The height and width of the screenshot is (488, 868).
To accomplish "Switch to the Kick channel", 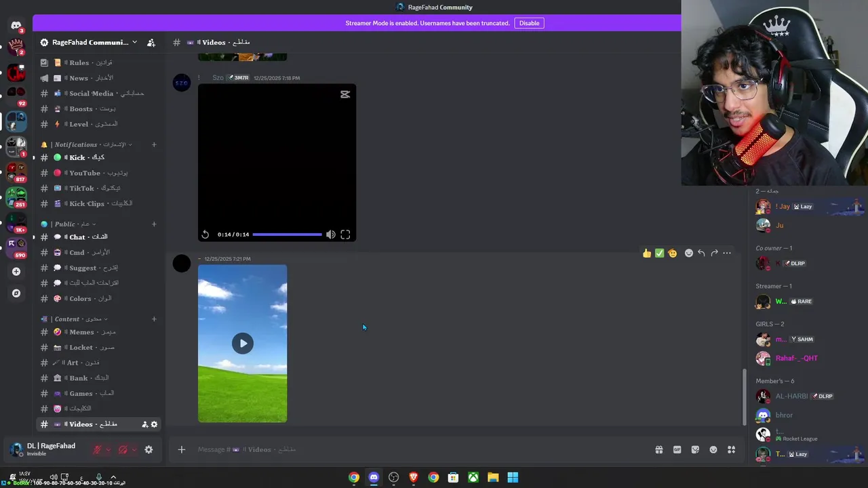I will click(98, 157).
